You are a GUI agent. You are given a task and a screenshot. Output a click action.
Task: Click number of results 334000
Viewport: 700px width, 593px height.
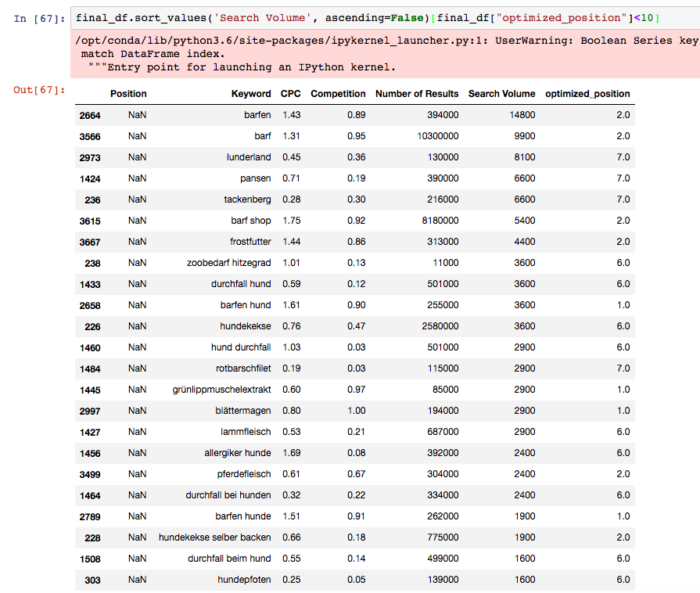pos(443,495)
